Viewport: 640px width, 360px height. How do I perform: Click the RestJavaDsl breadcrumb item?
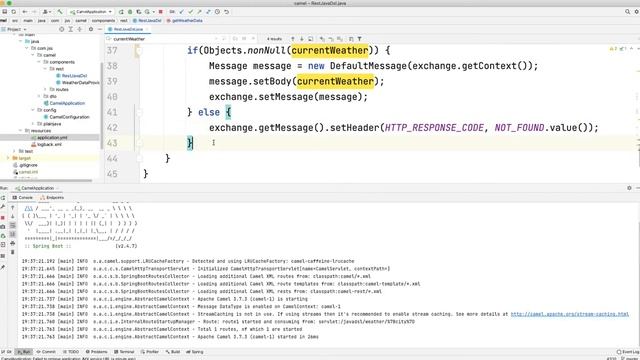(x=147, y=20)
